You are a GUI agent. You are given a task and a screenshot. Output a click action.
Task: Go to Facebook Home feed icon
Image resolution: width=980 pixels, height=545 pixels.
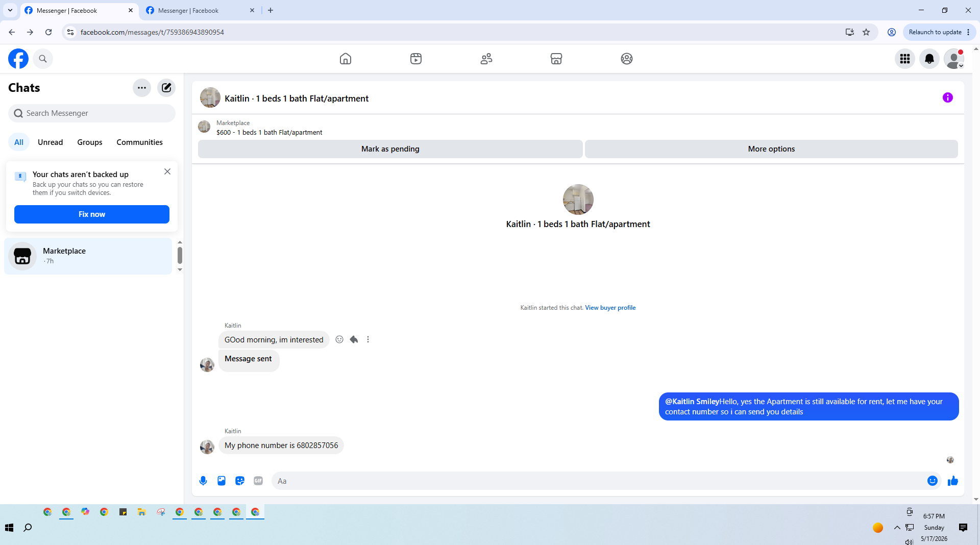(x=346, y=59)
